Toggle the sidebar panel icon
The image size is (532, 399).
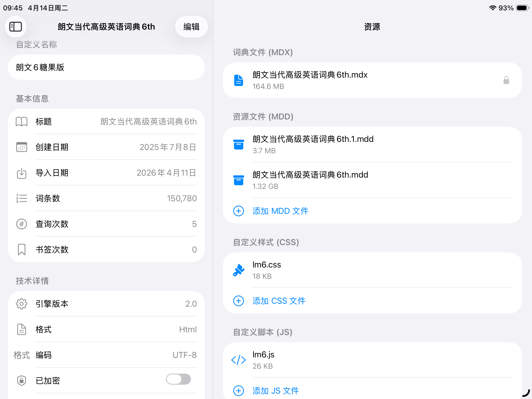coord(16,27)
